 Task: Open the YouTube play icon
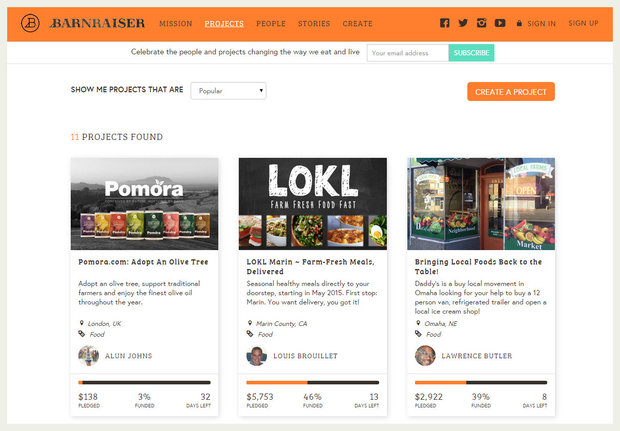point(500,23)
